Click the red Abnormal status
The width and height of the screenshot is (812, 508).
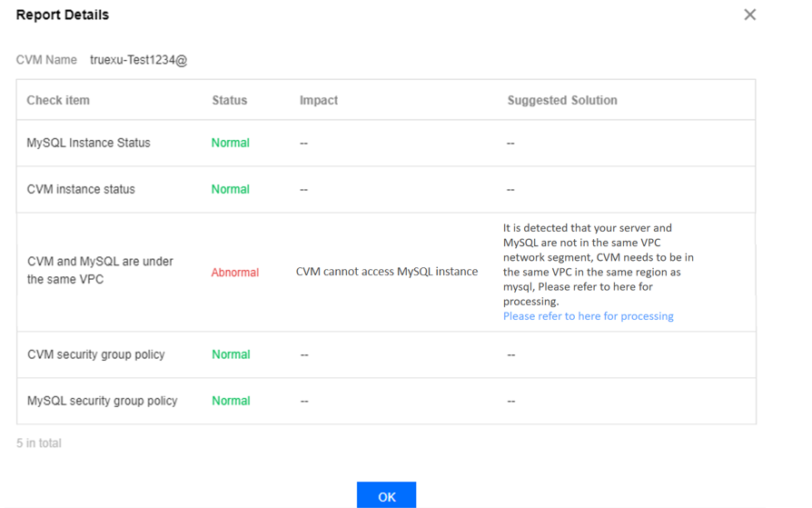(235, 272)
